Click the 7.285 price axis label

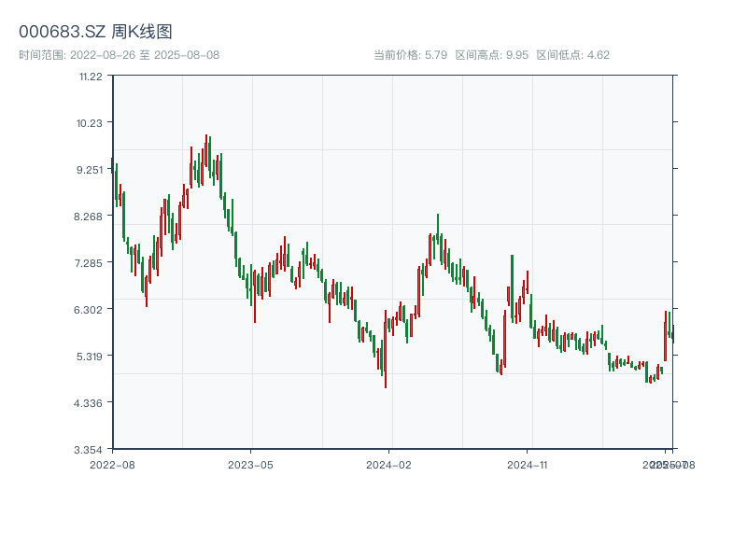coord(91,263)
